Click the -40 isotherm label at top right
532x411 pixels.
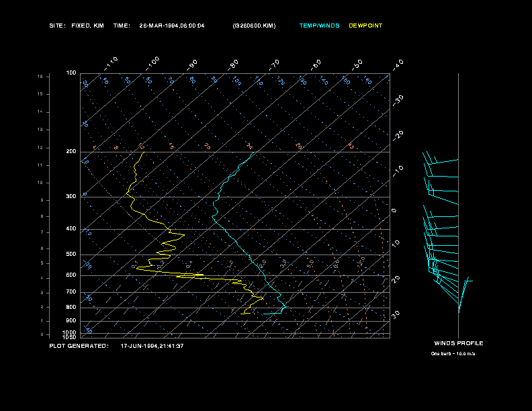[x=398, y=64]
